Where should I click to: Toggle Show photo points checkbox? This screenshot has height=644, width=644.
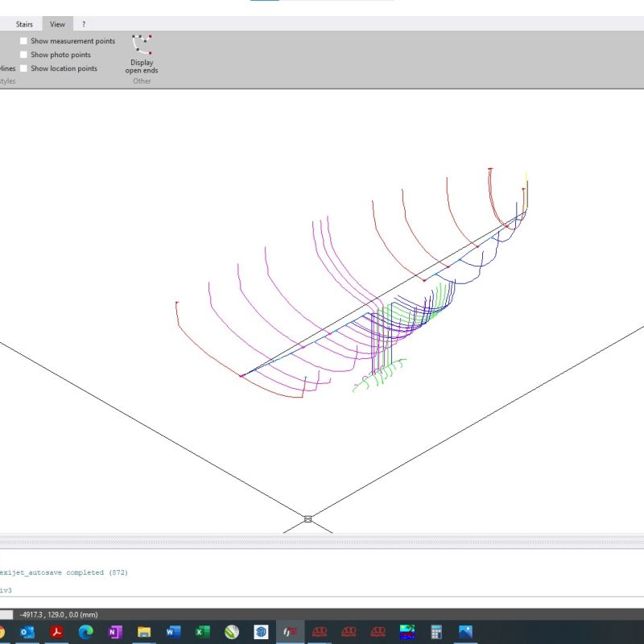pyautogui.click(x=24, y=55)
